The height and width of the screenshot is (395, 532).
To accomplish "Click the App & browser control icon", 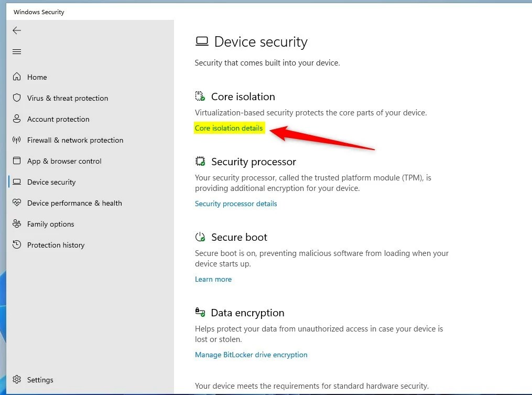I will pyautogui.click(x=17, y=161).
